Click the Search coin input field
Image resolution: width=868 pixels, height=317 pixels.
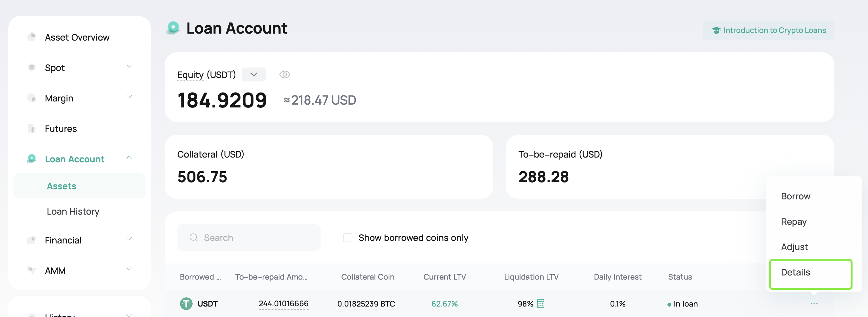pyautogui.click(x=249, y=238)
